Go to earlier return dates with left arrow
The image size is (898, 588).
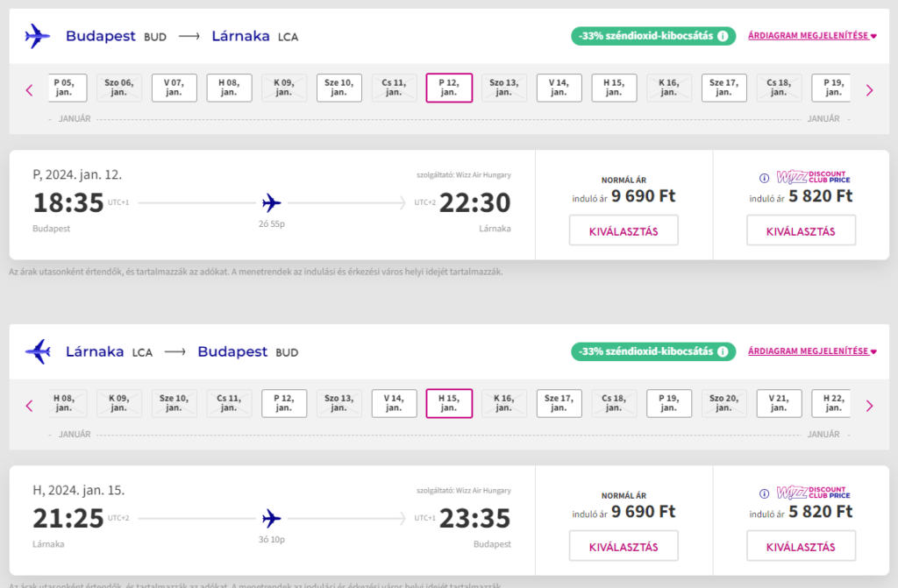tap(29, 406)
